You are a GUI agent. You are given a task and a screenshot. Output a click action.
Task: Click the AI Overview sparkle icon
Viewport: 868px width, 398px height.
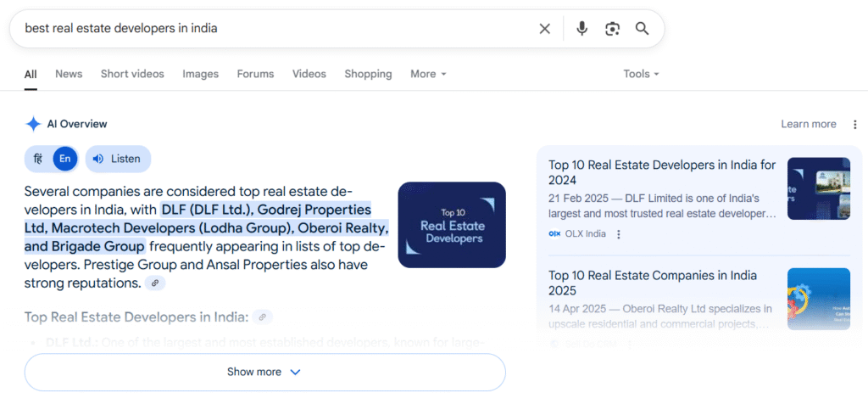coord(33,124)
